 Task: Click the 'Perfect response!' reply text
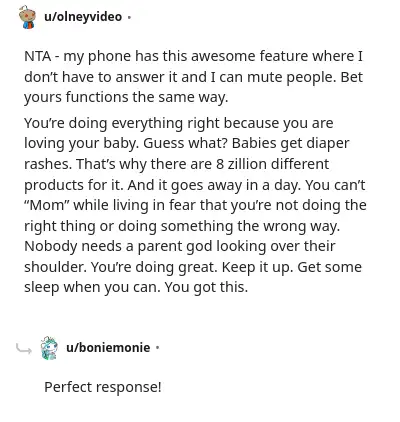pos(103,387)
